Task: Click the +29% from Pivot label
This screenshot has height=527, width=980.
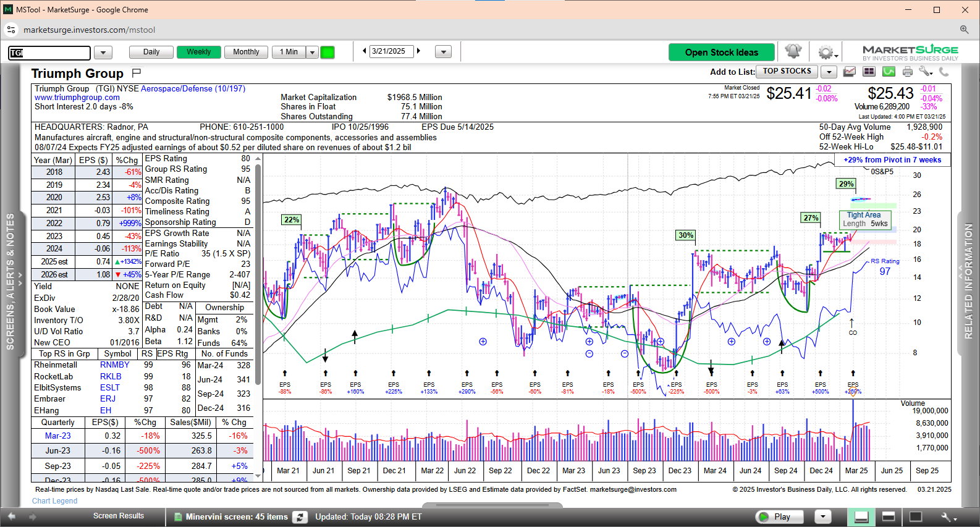Action: (892, 160)
